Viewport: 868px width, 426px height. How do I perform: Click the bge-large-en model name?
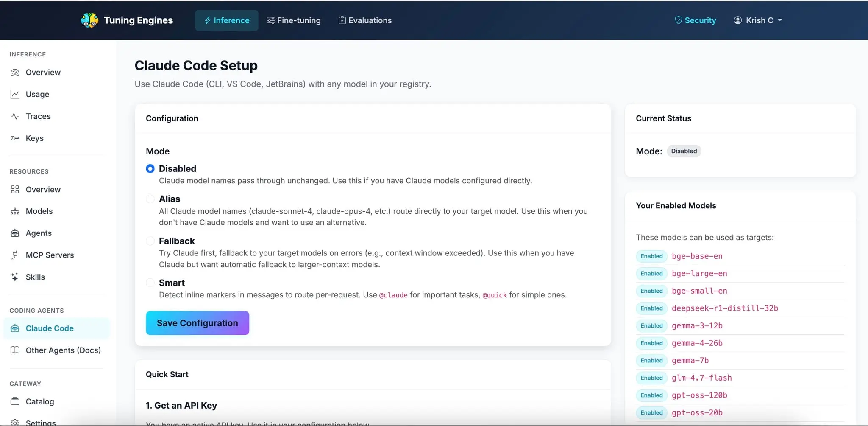tap(699, 274)
